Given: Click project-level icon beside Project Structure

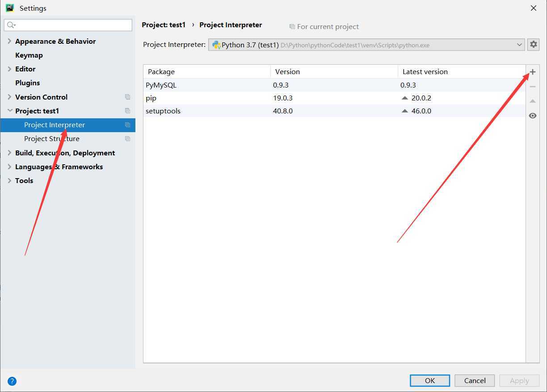Looking at the screenshot, I should (x=127, y=139).
